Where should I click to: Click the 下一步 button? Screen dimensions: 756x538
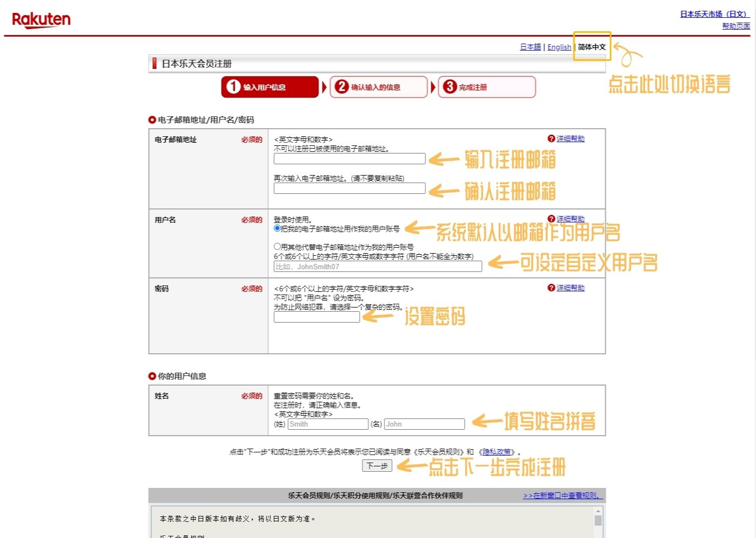(x=377, y=466)
